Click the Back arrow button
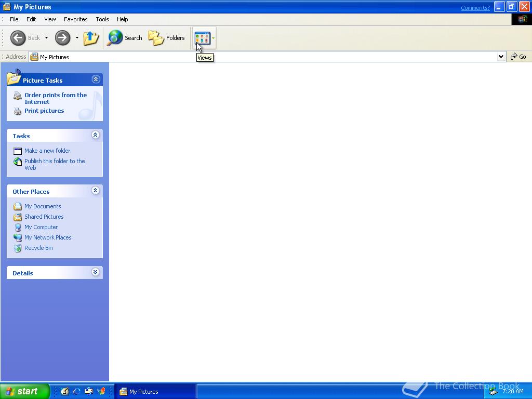 tap(18, 37)
